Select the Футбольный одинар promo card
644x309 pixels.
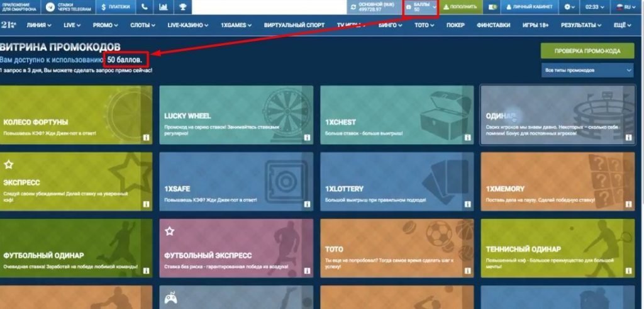76,248
